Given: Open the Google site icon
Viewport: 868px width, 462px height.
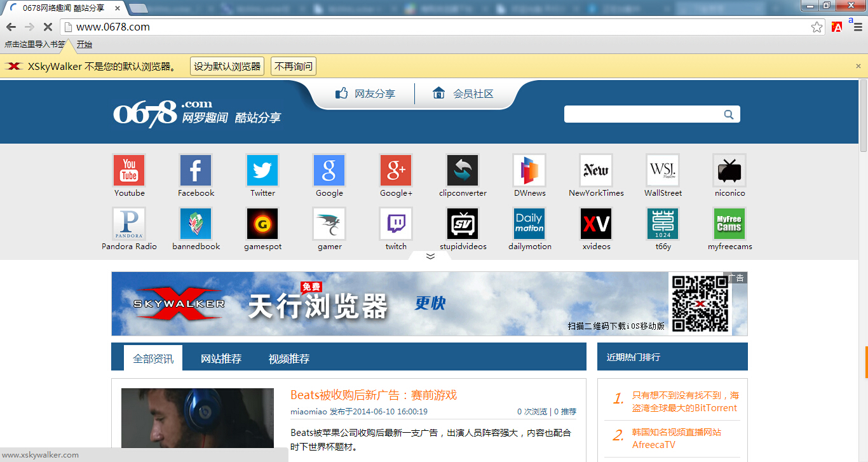Looking at the screenshot, I should pyautogui.click(x=329, y=170).
